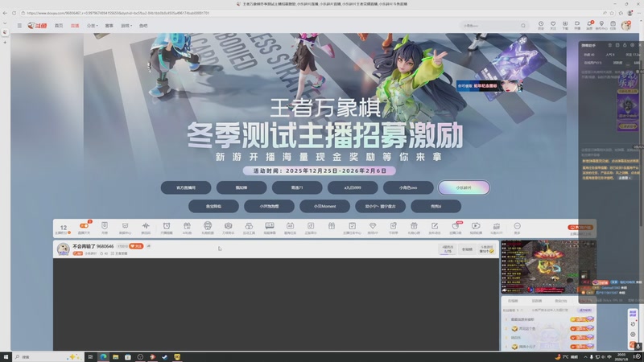This screenshot has height=362, width=644.
Task: Open the monitor-shaped icon in streamer toolbar
Action: (125, 226)
